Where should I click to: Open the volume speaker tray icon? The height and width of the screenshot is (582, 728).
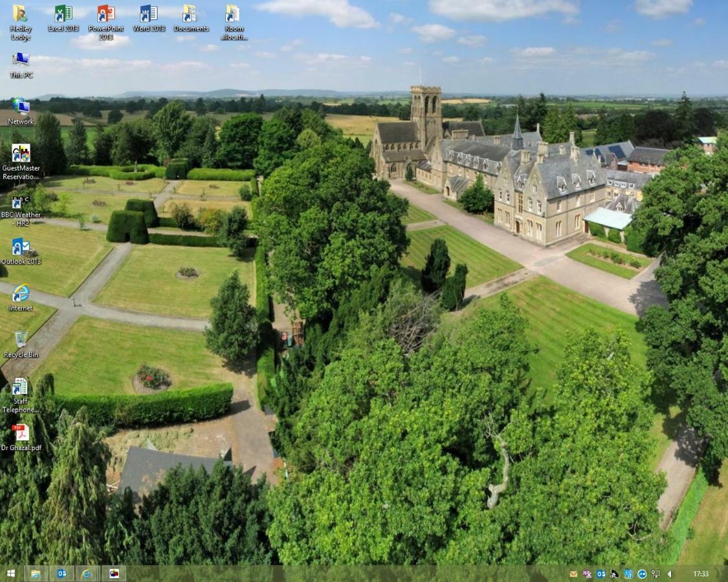point(670,574)
